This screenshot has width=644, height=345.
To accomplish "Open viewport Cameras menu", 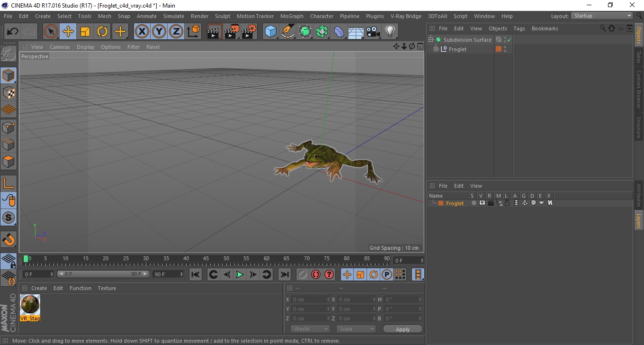I will [x=60, y=47].
